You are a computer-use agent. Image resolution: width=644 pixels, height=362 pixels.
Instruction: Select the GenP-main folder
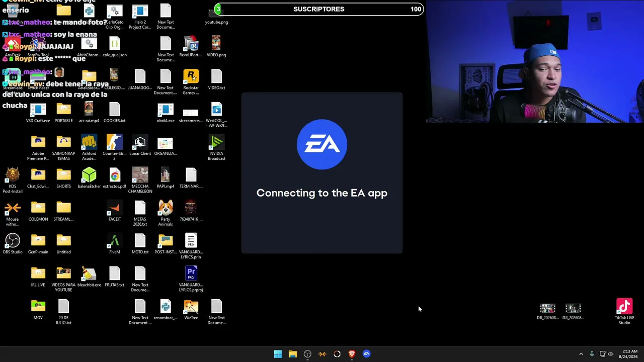(x=38, y=241)
